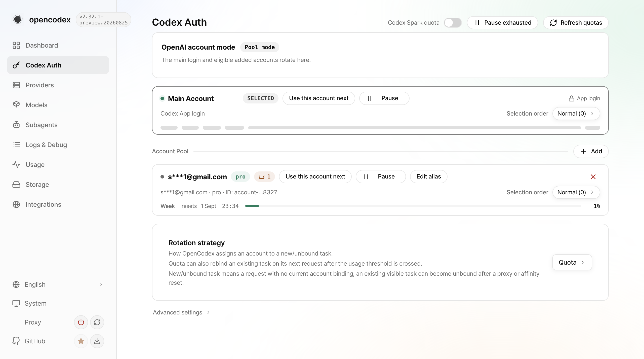The width and height of the screenshot is (644, 359).
Task: Open the System theme setting
Action: (x=58, y=303)
